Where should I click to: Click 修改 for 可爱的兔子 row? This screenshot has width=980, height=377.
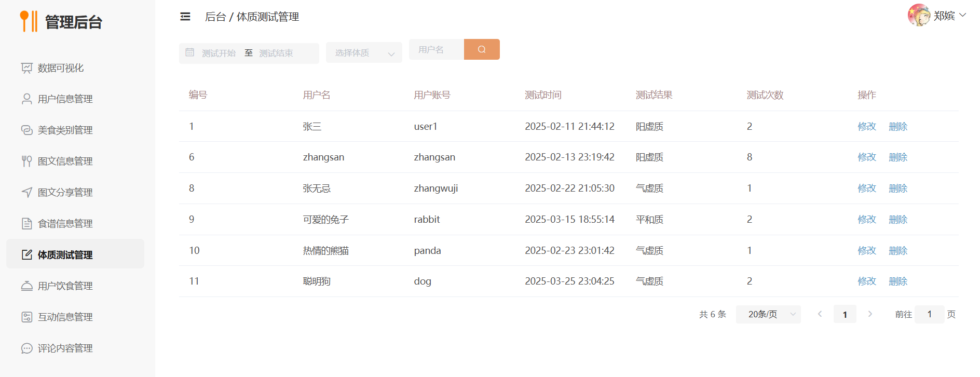click(867, 219)
